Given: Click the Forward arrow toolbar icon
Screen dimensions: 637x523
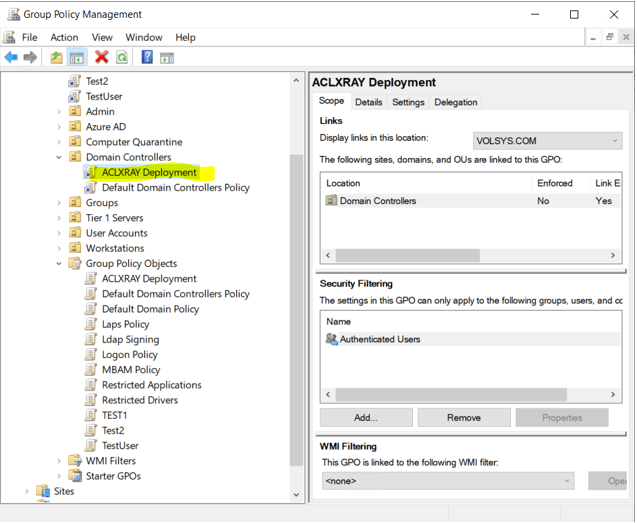Looking at the screenshot, I should coord(30,58).
